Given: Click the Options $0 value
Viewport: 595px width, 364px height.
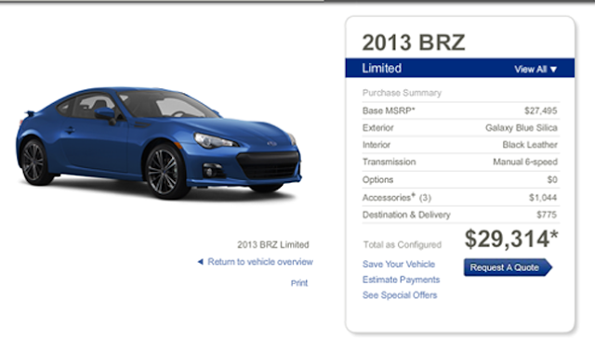Looking at the screenshot, I should coord(552,180).
